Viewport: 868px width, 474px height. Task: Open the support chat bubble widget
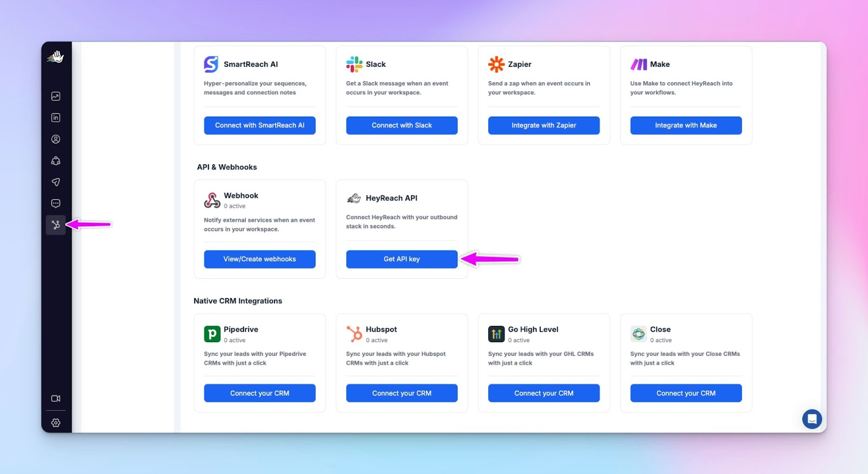(812, 419)
